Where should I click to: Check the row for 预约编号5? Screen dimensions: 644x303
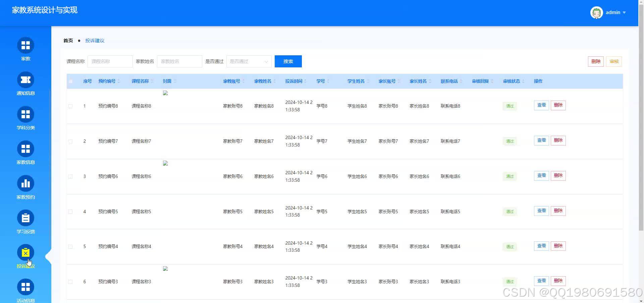(70, 211)
